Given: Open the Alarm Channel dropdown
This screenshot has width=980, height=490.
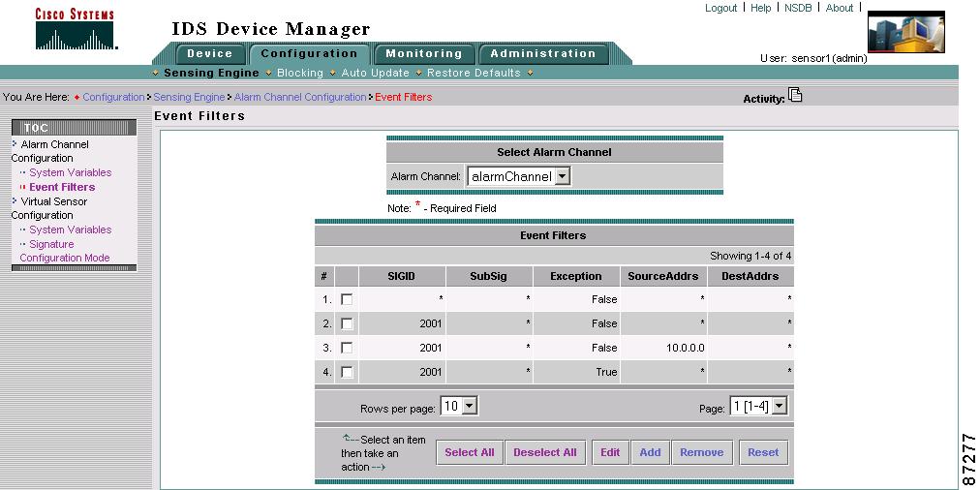Looking at the screenshot, I should 562,176.
